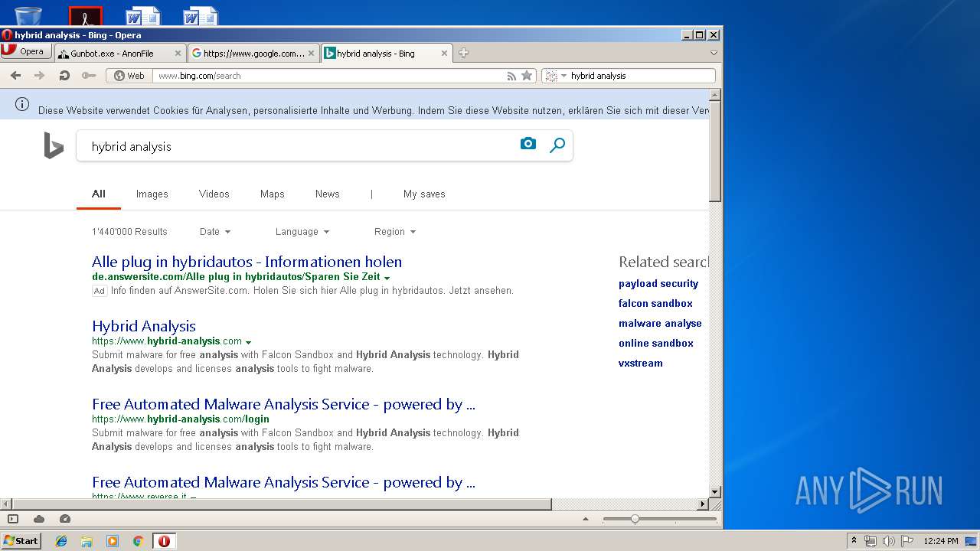Click related search online sandbox
The image size is (980, 551).
tap(656, 344)
